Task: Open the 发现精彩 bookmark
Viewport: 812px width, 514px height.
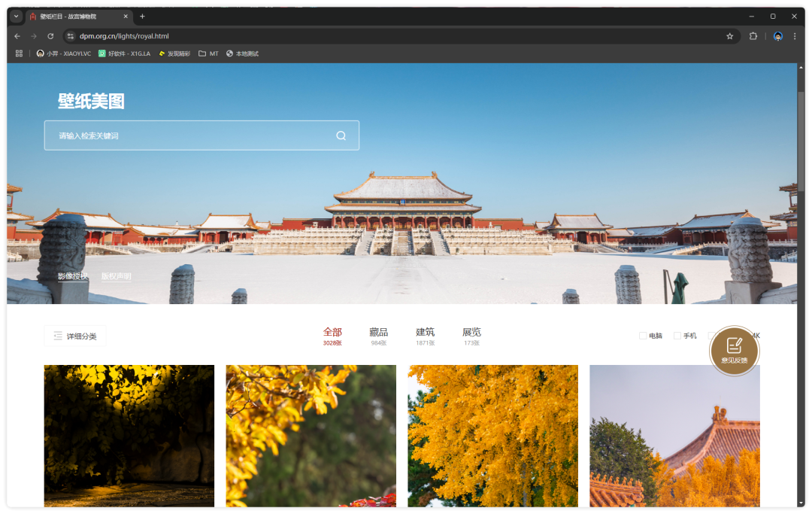Action: (x=174, y=53)
